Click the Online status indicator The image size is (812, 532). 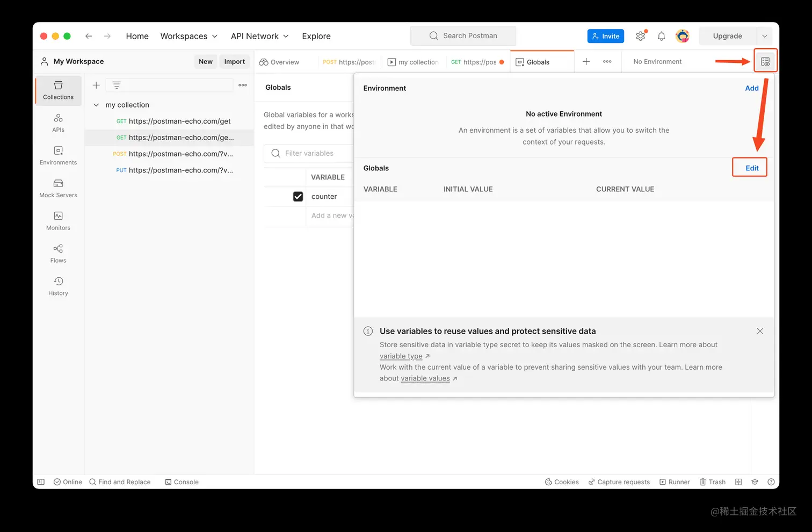68,482
